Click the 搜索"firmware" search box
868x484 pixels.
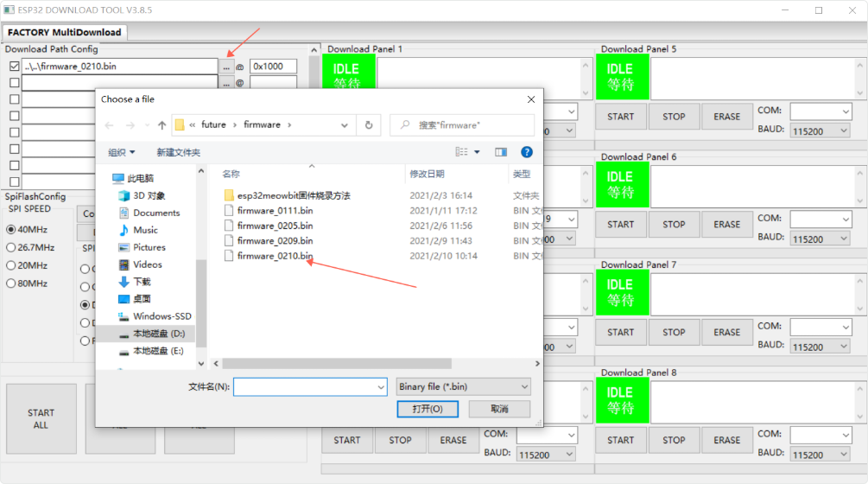click(x=462, y=125)
